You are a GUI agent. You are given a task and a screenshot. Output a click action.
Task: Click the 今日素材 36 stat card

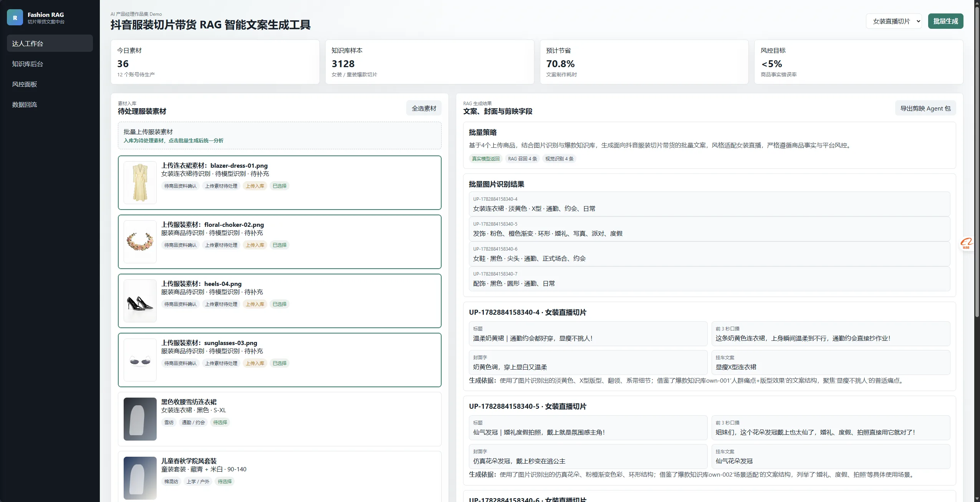(x=215, y=62)
